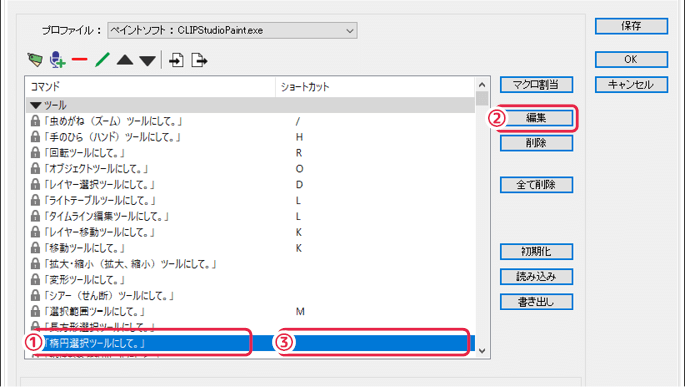The width and height of the screenshot is (686, 387).
Task: Click the list scrollbar up arrow
Action: click(482, 84)
